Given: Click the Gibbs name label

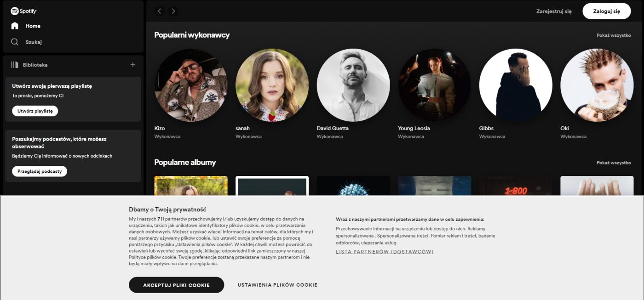Looking at the screenshot, I should (x=486, y=128).
